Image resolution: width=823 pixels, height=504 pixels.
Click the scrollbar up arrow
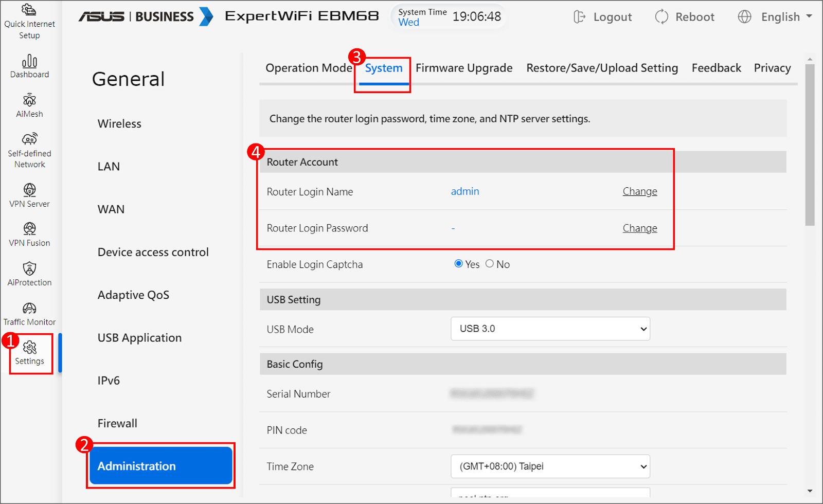pos(810,59)
